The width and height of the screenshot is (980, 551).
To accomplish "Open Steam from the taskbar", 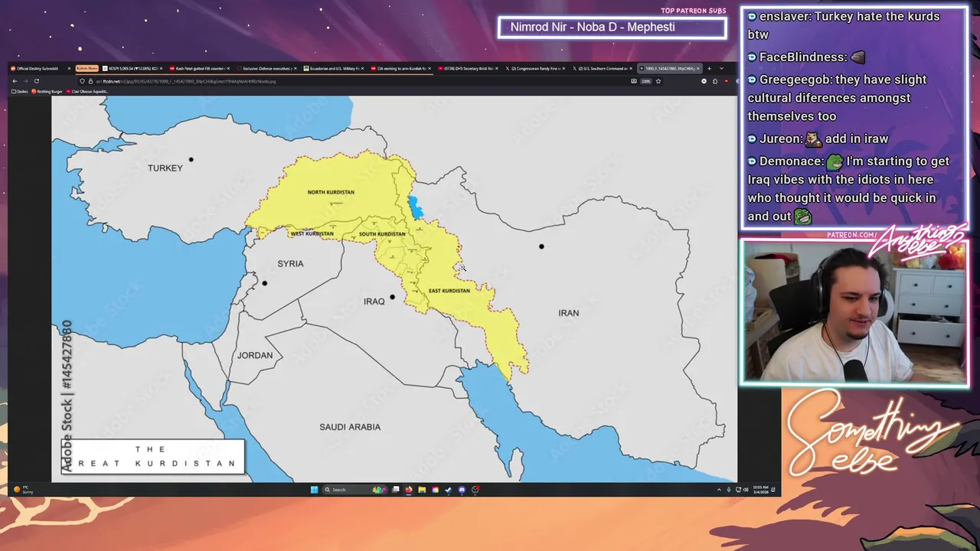I will [448, 490].
